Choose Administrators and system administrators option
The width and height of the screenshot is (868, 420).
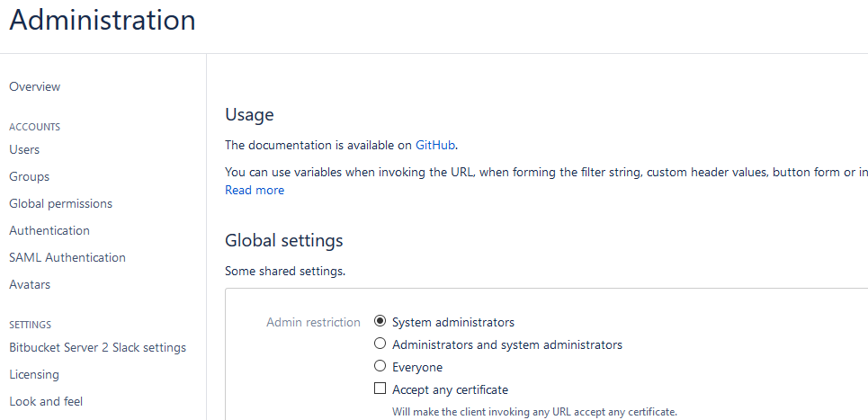pyautogui.click(x=380, y=344)
